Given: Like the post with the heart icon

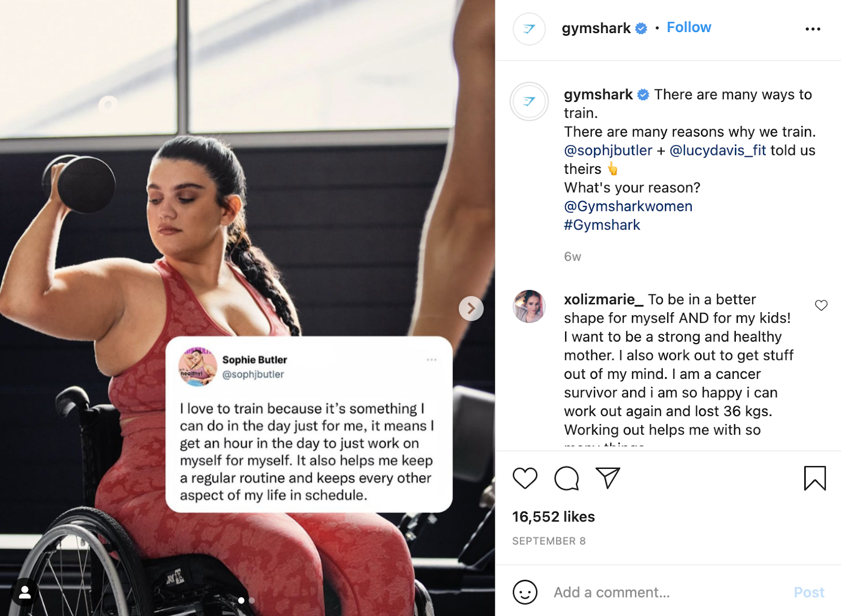Looking at the screenshot, I should click(x=525, y=478).
